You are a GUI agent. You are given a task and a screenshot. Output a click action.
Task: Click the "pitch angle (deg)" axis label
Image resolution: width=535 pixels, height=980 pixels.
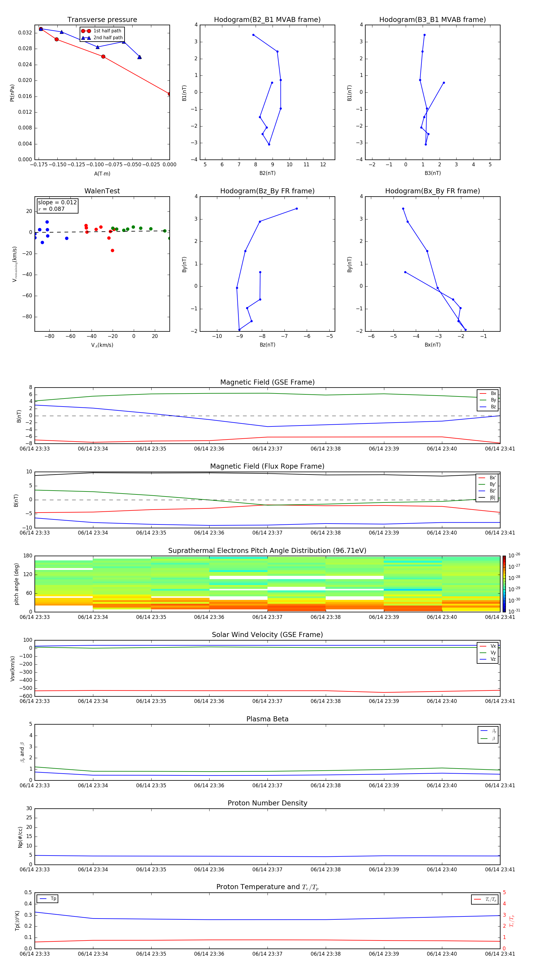point(16,584)
